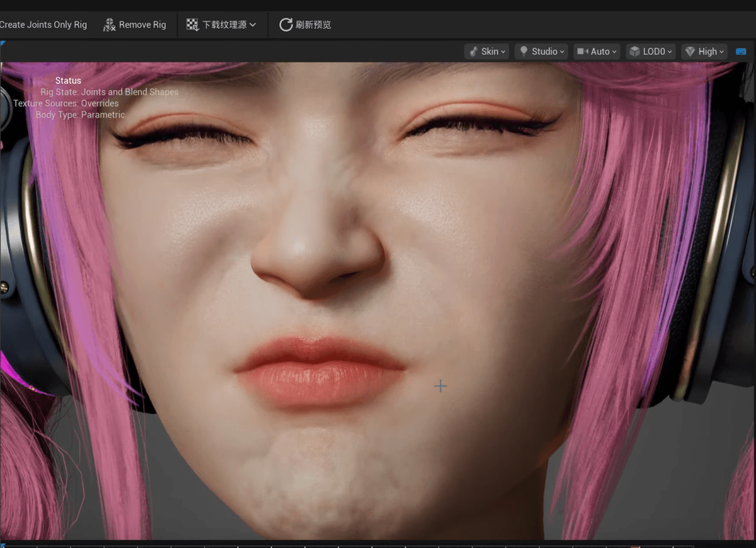
Task: Click the Status heading in viewport overlay
Action: pos(68,81)
